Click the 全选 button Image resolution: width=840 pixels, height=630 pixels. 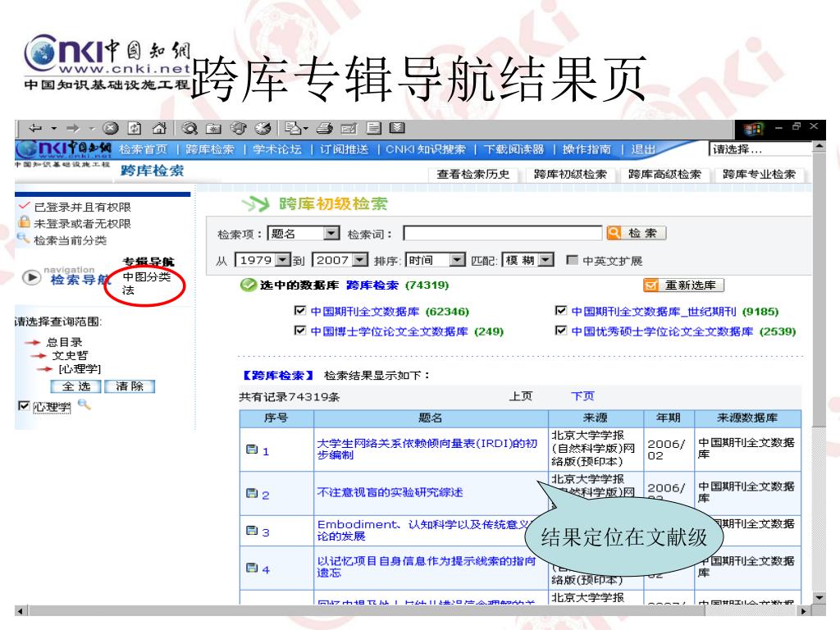point(76,386)
